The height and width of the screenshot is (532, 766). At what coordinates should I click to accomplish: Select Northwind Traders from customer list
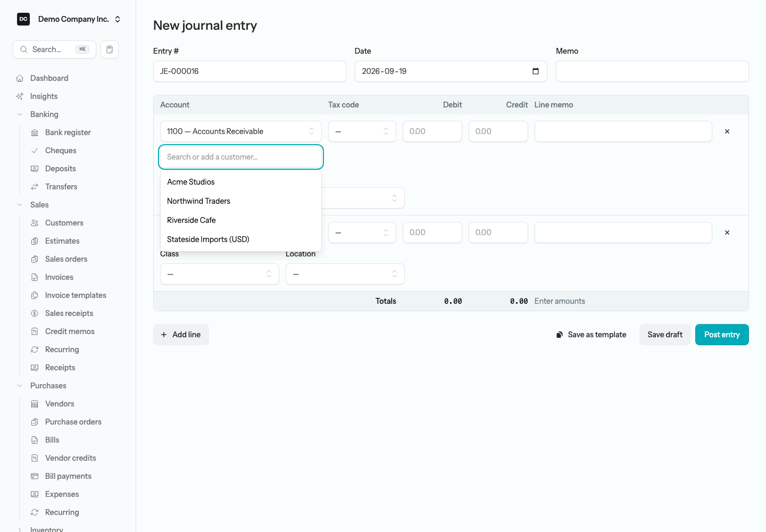click(x=241, y=201)
